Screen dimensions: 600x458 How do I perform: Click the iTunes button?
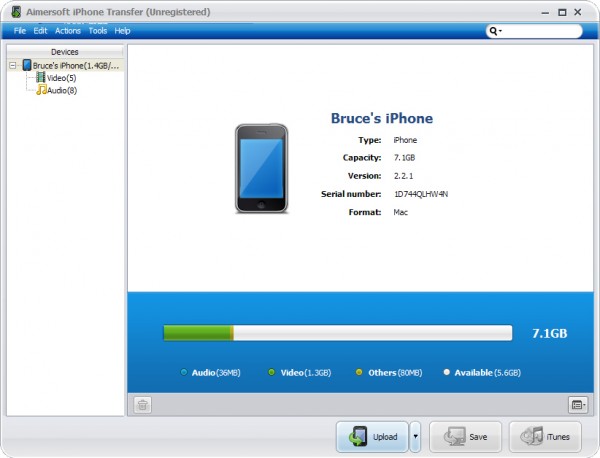pos(545,437)
